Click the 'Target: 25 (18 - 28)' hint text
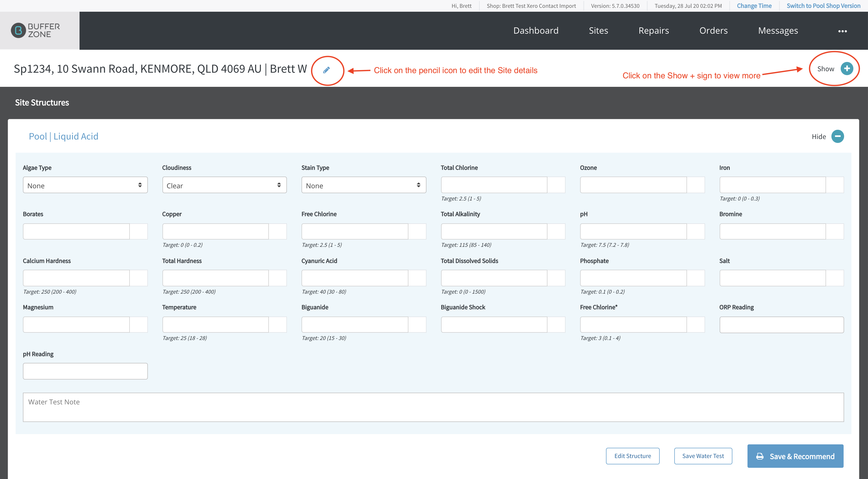Viewport: 868px width, 479px height. click(185, 338)
